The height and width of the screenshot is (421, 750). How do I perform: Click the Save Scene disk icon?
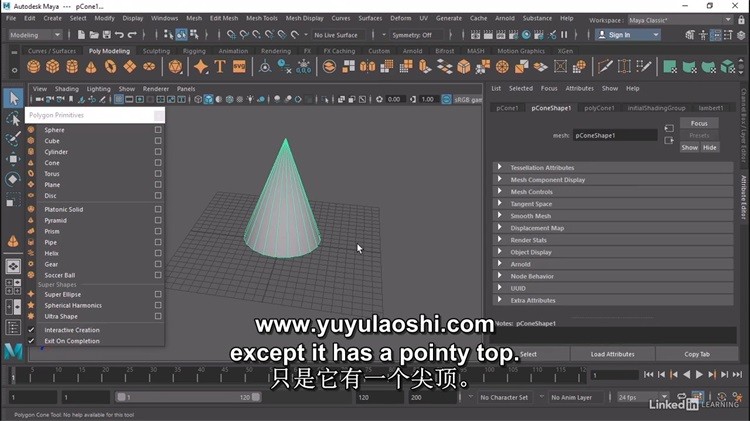(107, 34)
